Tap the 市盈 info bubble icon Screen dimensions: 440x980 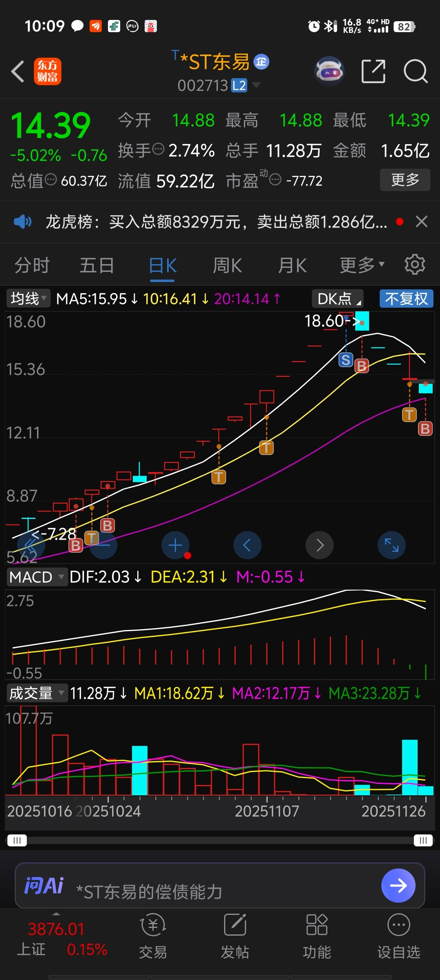pyautogui.click(x=275, y=179)
